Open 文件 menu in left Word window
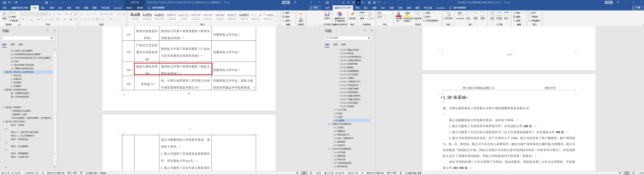This screenshot has width=644, height=175. (x=5, y=8)
